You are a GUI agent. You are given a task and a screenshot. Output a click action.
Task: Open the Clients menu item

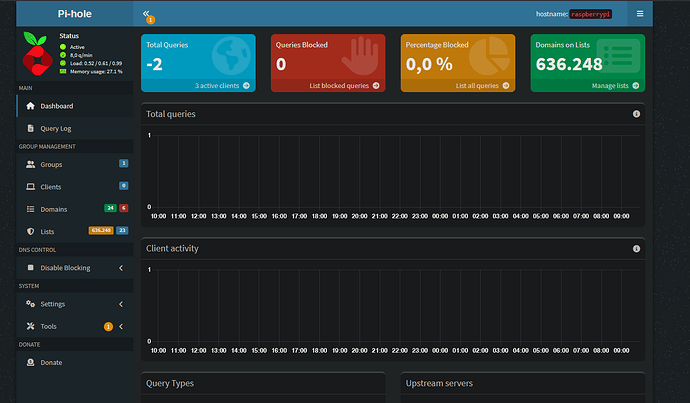click(74, 187)
